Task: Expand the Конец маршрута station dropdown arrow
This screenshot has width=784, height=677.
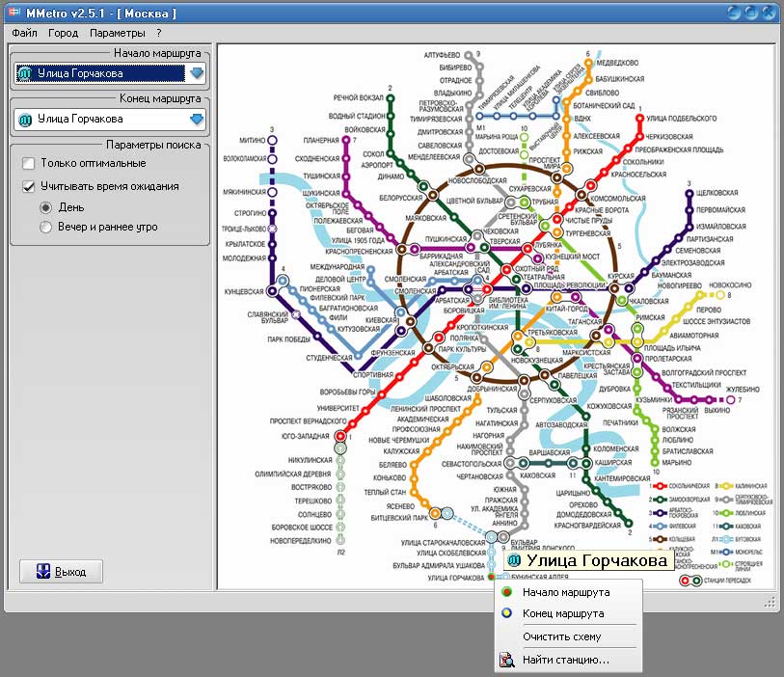Action: 197,119
